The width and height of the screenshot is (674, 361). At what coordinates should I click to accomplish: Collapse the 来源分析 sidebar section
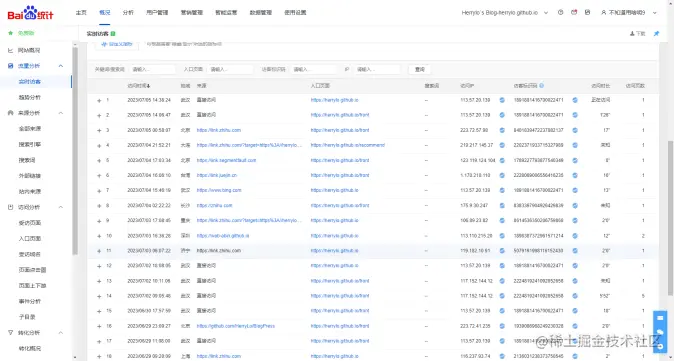(61, 113)
